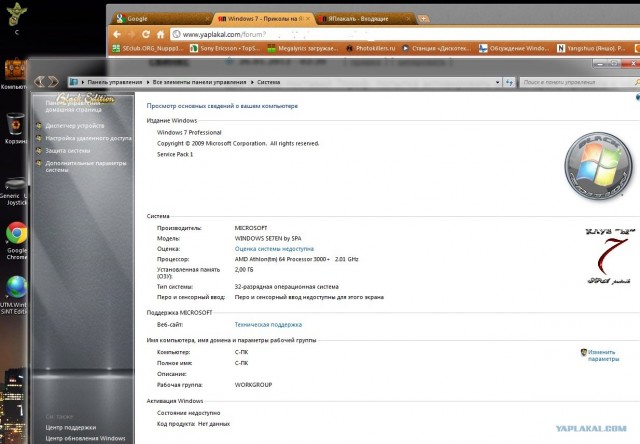Reload the page in Chrome
Viewport: 640px width, 444px height.
(x=146, y=34)
